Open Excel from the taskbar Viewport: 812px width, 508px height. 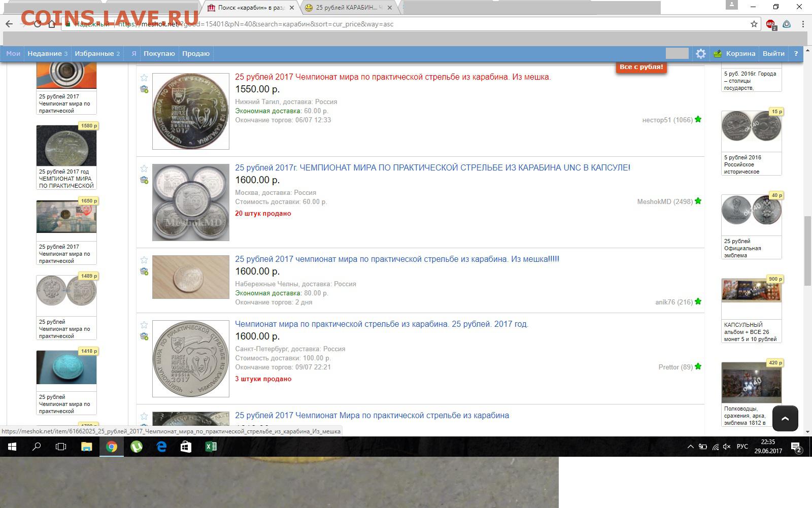[211, 447]
